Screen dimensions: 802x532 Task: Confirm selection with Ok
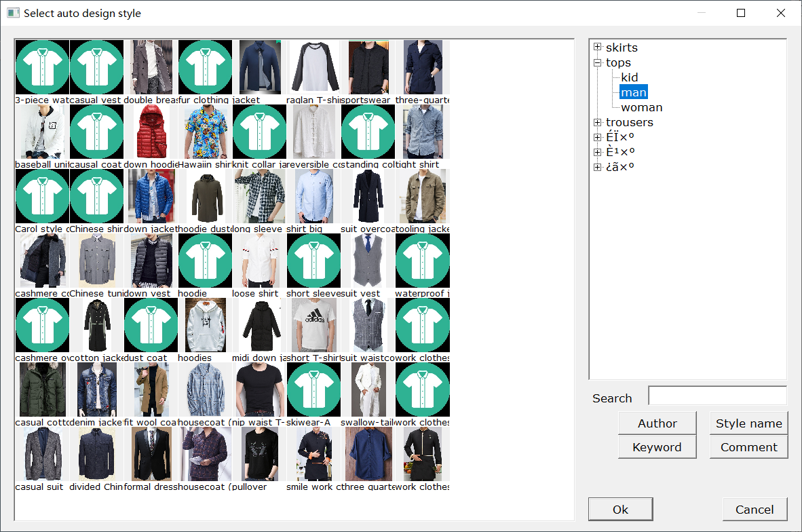[x=620, y=510]
